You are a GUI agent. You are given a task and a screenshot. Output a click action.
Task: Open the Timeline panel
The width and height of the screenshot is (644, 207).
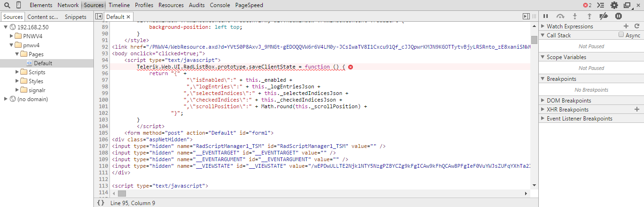point(119,5)
